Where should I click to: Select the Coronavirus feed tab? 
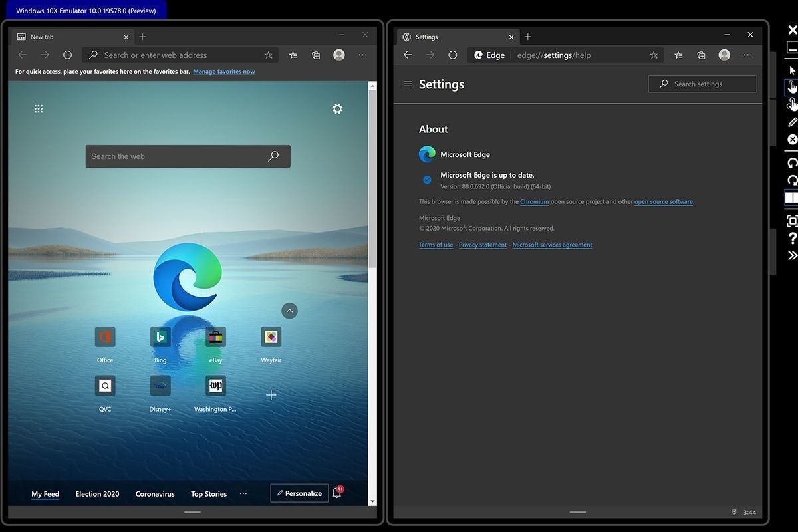pos(155,494)
